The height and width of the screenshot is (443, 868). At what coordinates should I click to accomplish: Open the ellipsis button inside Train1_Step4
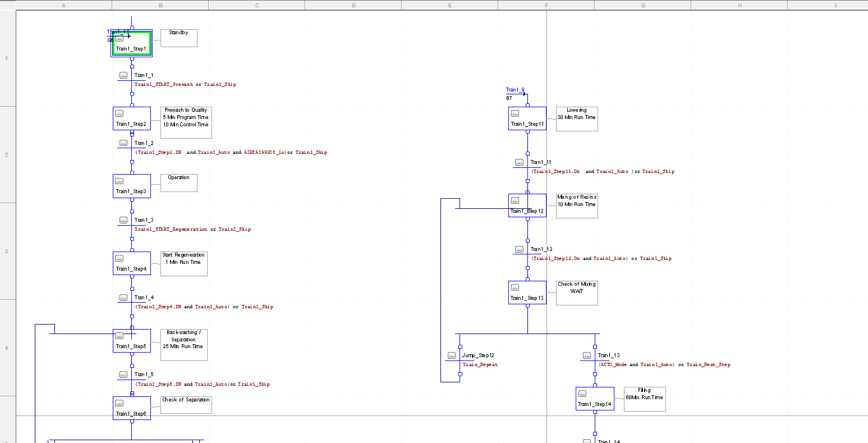pos(119,258)
